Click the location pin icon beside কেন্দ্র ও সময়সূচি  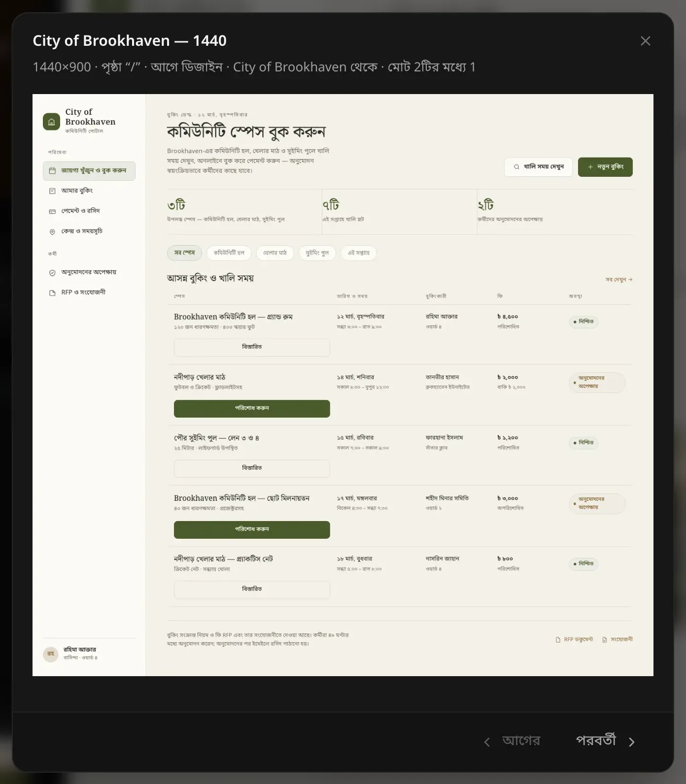tap(52, 231)
